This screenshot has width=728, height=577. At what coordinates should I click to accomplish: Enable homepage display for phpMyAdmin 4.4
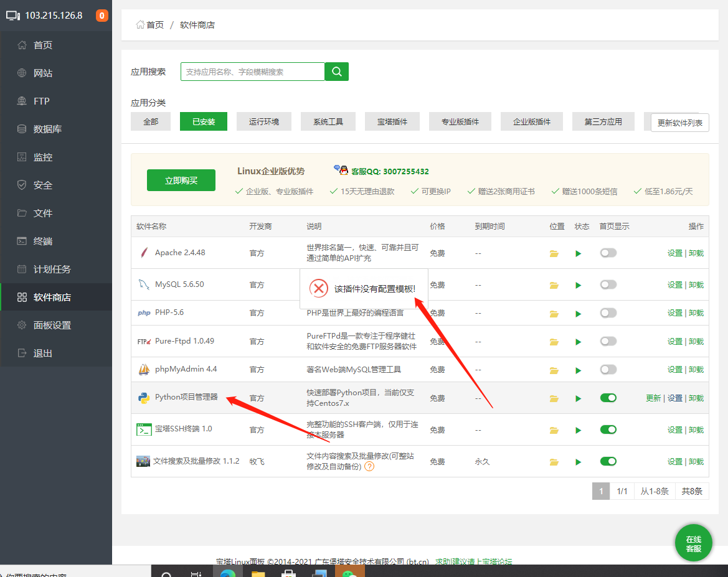pyautogui.click(x=608, y=370)
